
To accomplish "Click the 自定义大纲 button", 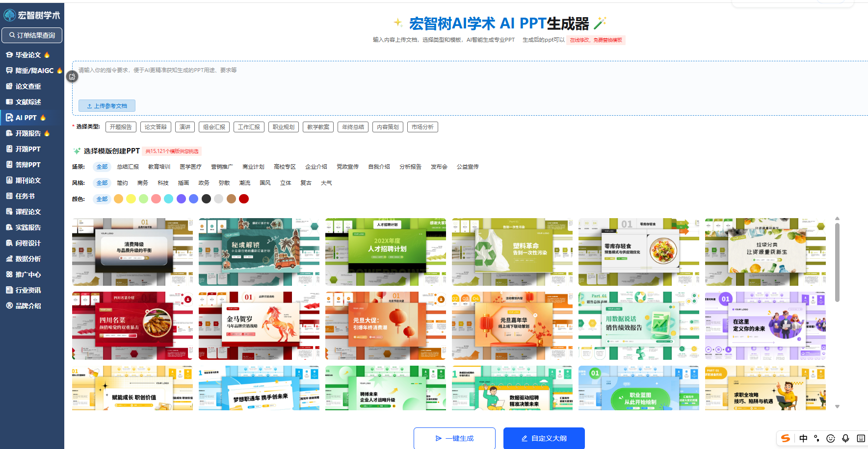I will click(x=544, y=438).
